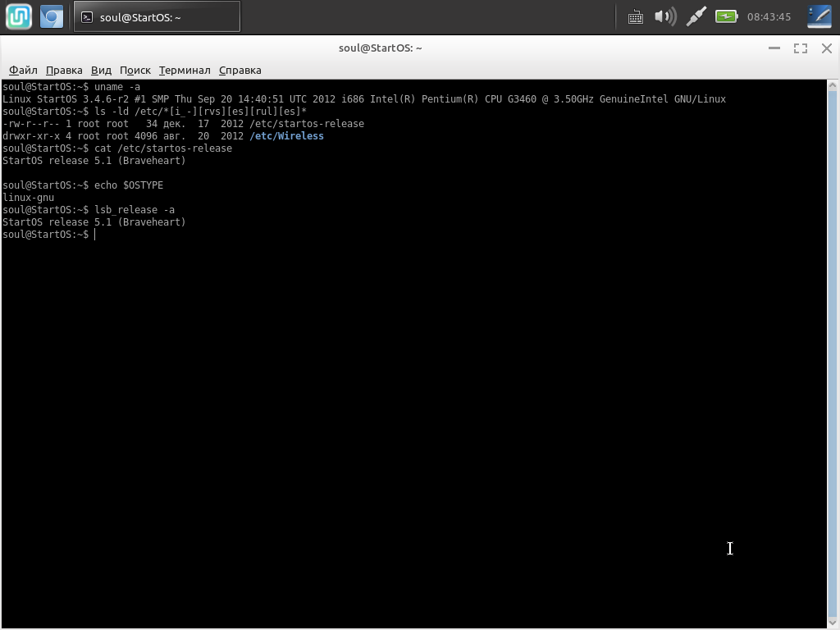Click the terminal window title 'soul@StartOS: ~'
The image size is (840, 630).
(381, 48)
